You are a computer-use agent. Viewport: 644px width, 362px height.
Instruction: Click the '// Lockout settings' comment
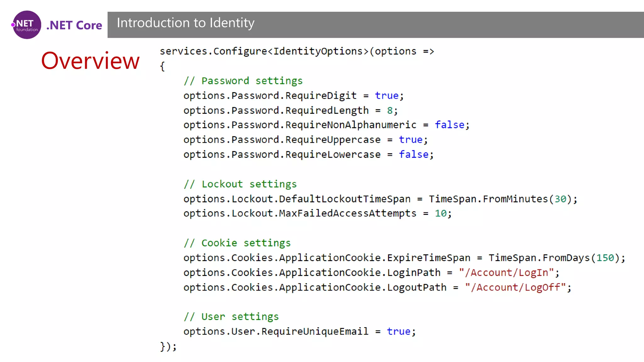pyautogui.click(x=240, y=184)
